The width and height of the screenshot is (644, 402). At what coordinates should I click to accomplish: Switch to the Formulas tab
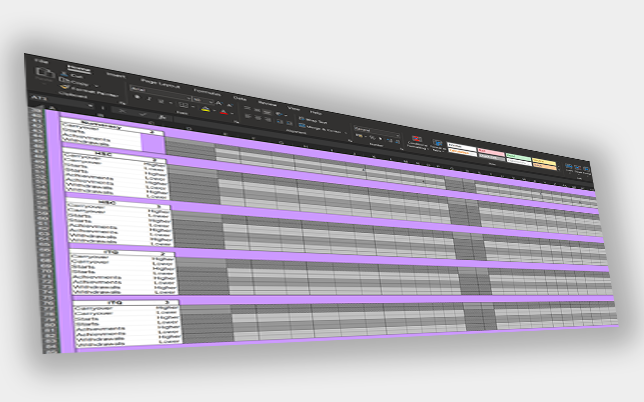click(x=207, y=92)
